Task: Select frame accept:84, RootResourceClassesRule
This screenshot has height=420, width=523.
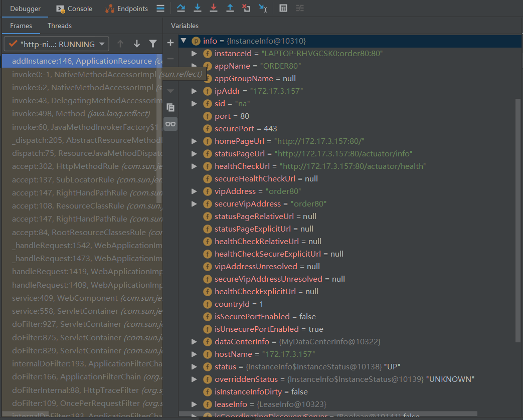Action: (x=82, y=233)
